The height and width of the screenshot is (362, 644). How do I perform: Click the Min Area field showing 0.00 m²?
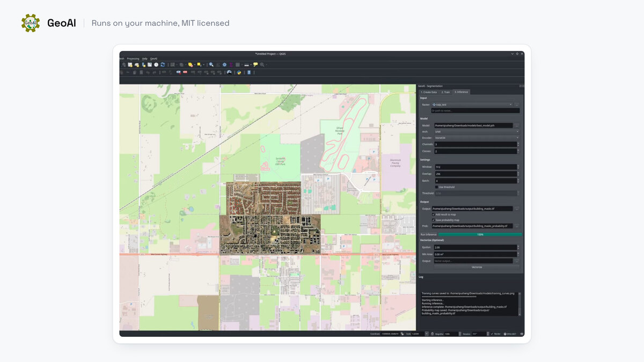pyautogui.click(x=475, y=254)
